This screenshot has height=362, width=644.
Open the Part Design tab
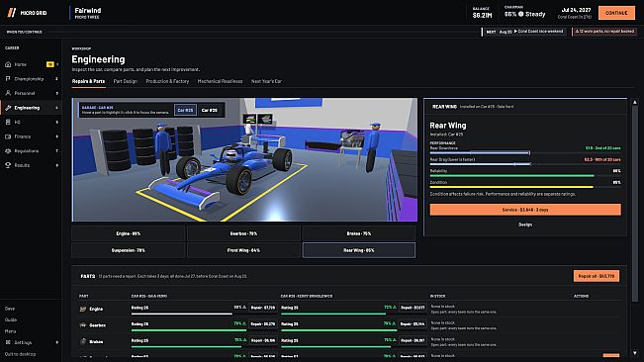coord(126,81)
